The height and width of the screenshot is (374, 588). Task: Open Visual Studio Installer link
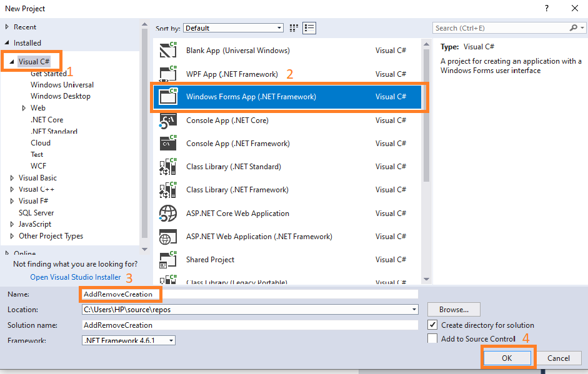(76, 277)
